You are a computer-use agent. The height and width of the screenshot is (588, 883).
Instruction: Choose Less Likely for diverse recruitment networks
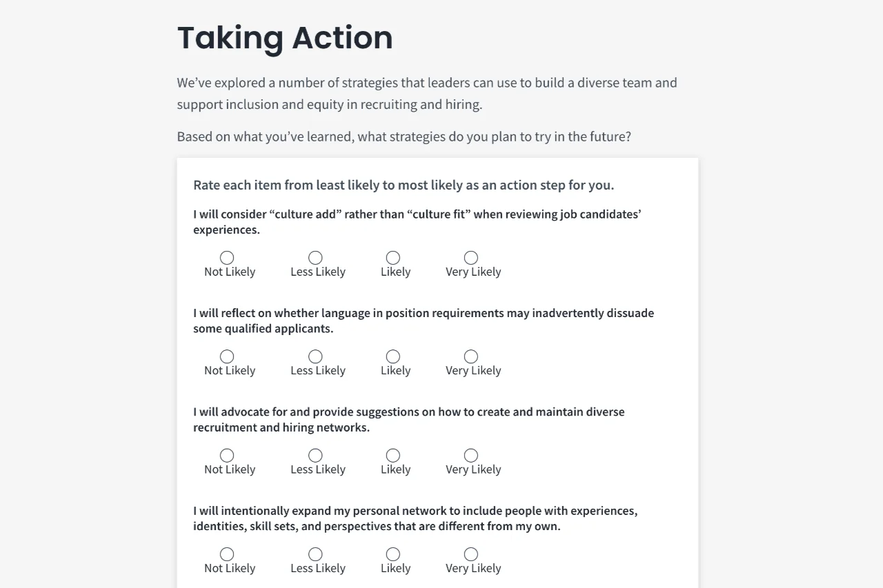pyautogui.click(x=315, y=456)
